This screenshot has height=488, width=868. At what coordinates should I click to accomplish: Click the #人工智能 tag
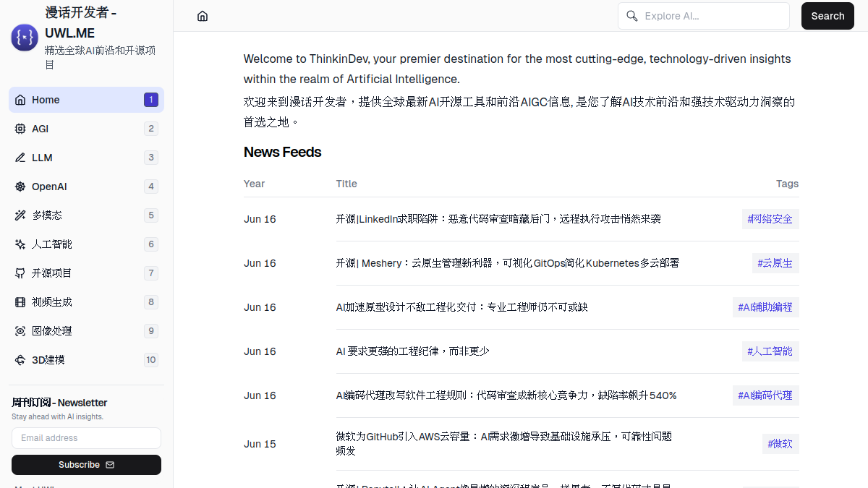[x=770, y=351]
